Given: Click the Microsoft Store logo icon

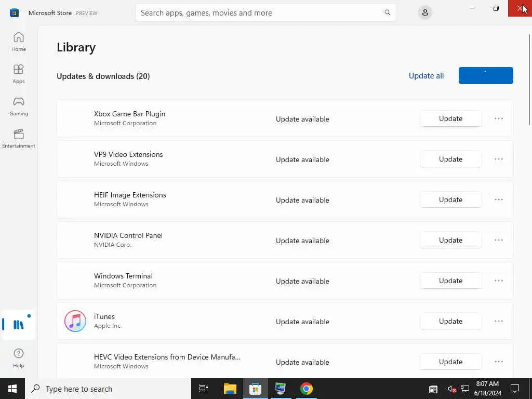Looking at the screenshot, I should [x=14, y=13].
